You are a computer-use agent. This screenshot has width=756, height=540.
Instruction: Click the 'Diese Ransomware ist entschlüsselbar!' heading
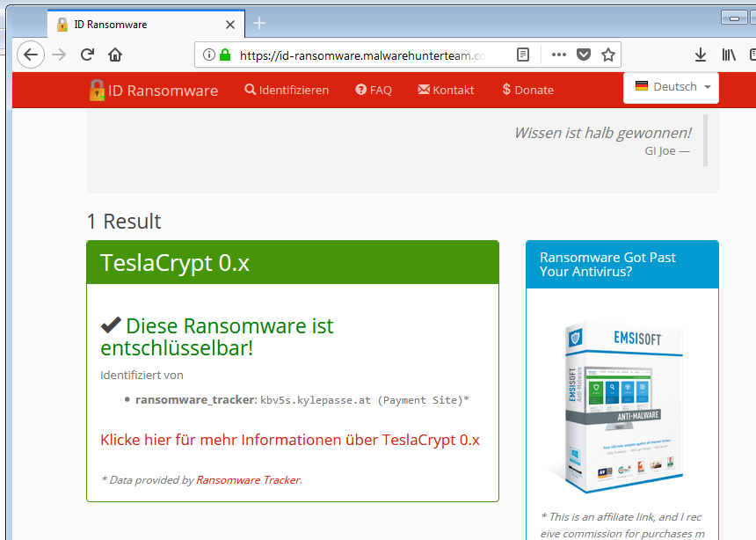217,337
